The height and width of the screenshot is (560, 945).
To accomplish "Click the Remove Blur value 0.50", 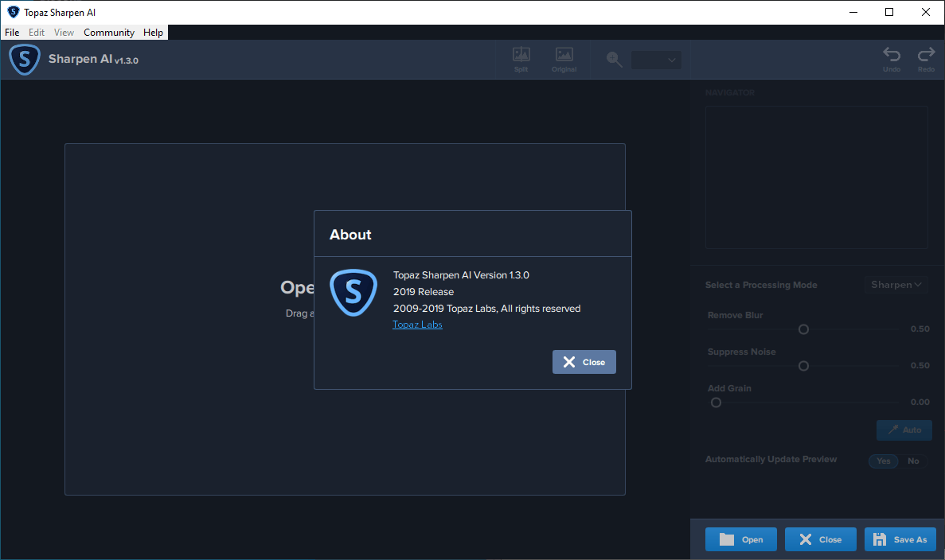I will click(x=920, y=329).
